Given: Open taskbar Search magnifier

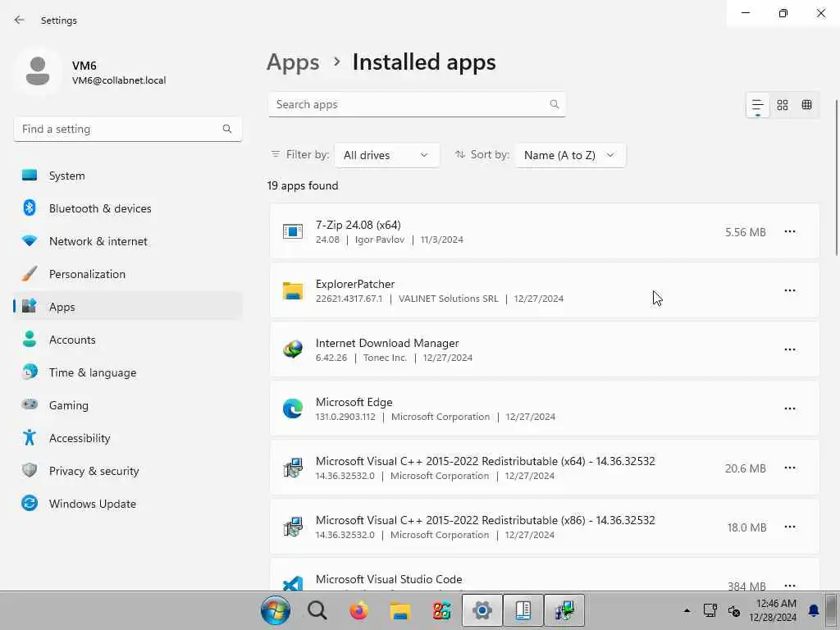Looking at the screenshot, I should 317,610.
